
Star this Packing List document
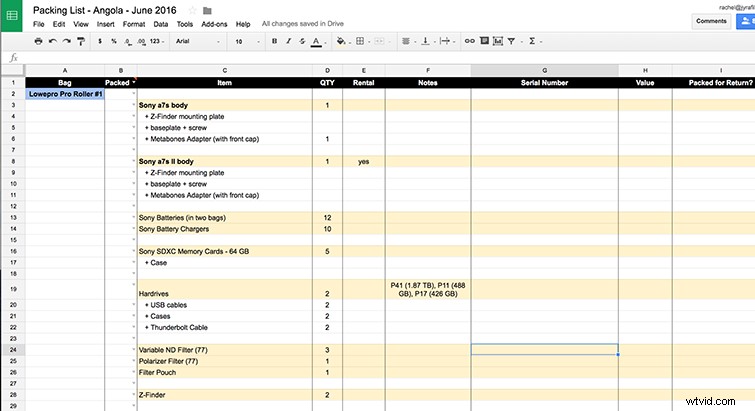click(193, 10)
